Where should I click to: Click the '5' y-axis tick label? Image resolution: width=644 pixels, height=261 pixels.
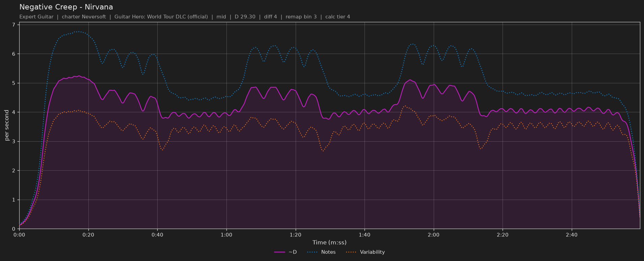(14, 83)
